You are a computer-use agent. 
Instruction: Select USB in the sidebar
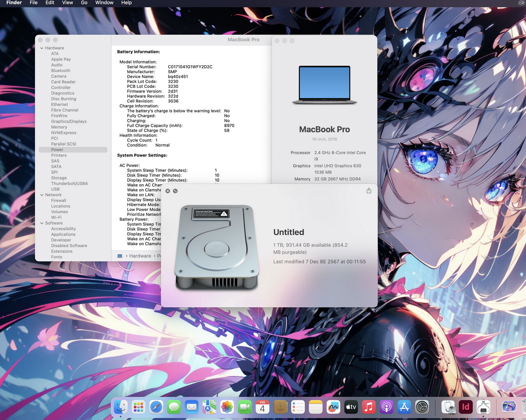pos(55,189)
